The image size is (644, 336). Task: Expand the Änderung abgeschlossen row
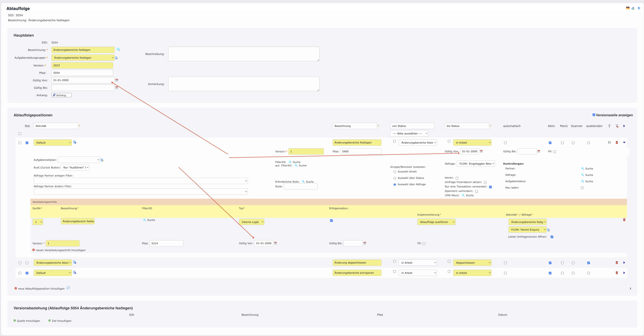(624, 263)
